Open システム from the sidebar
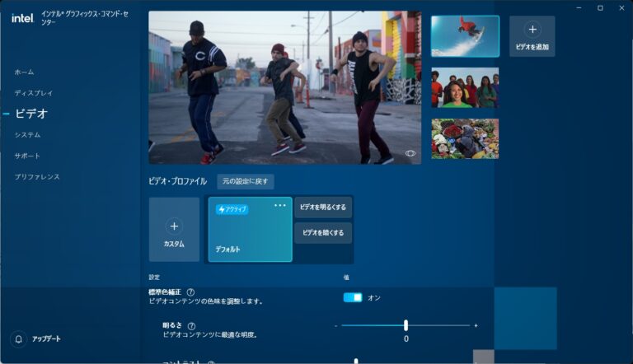 pyautogui.click(x=27, y=134)
